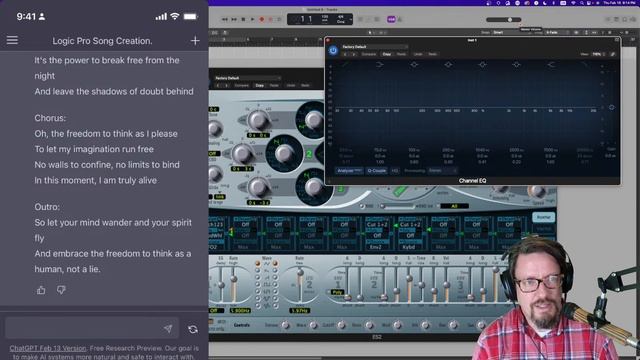Toggle HQ mode in Channel EQ

coord(395,171)
